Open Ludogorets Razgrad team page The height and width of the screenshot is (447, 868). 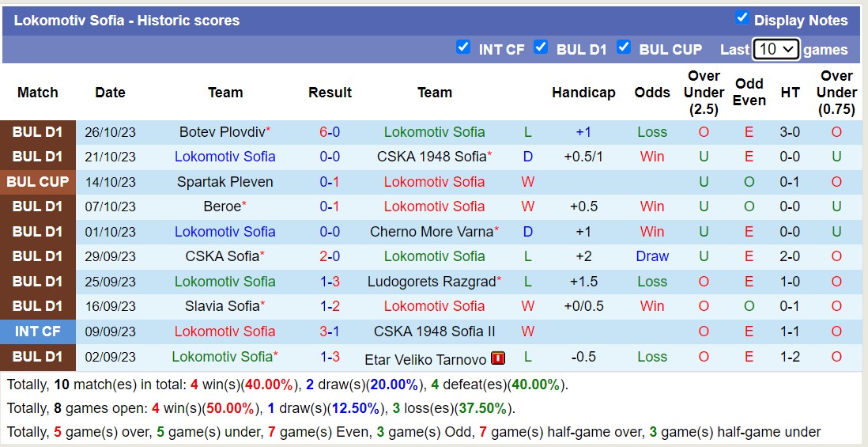coord(431,281)
